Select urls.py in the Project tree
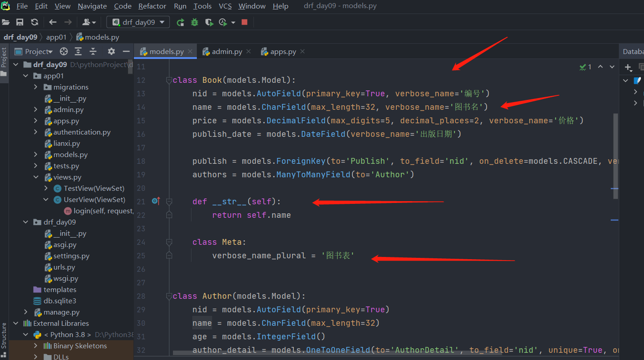This screenshot has width=644, height=360. pos(64,267)
